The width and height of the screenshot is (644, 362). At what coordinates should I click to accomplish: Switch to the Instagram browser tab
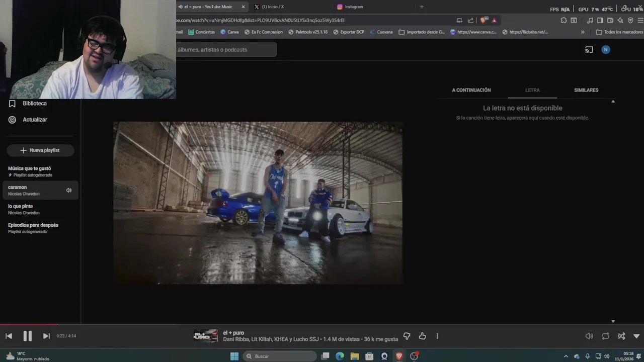pos(375,7)
